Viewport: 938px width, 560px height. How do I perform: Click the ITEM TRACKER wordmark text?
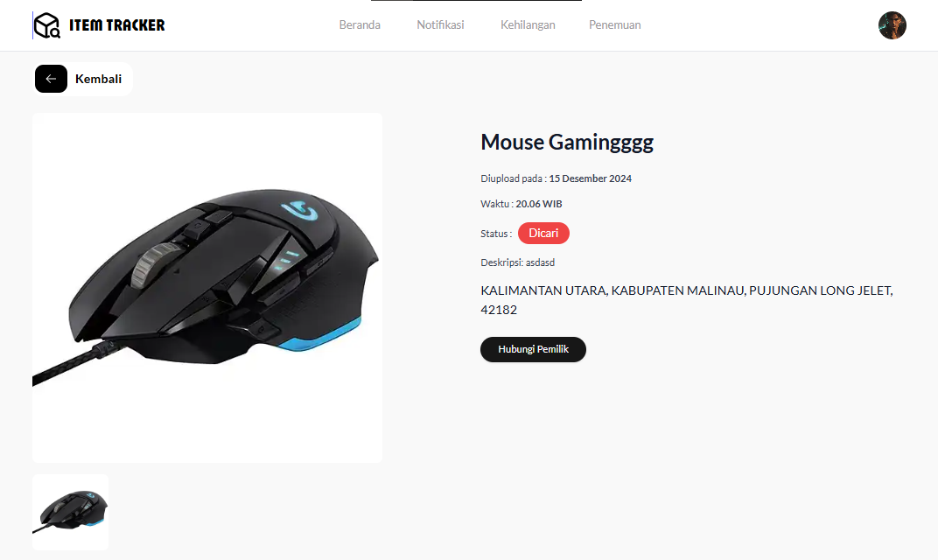[x=116, y=25]
